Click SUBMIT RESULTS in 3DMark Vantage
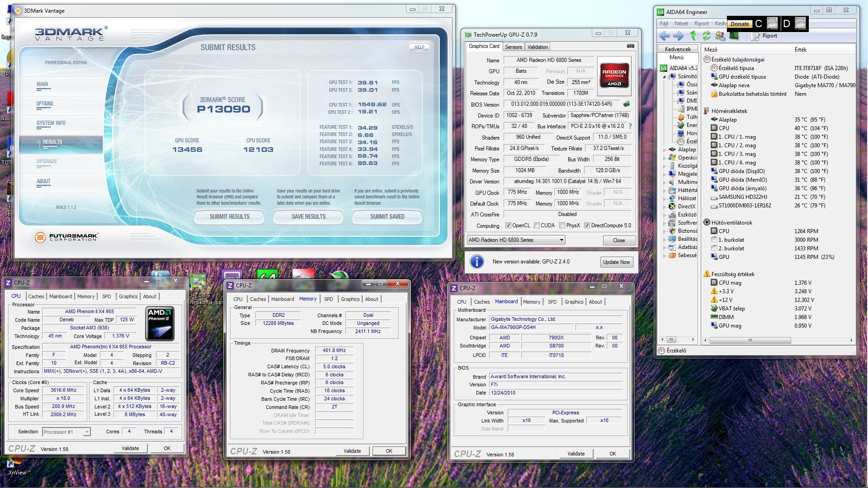This screenshot has width=868, height=488. 230,217
